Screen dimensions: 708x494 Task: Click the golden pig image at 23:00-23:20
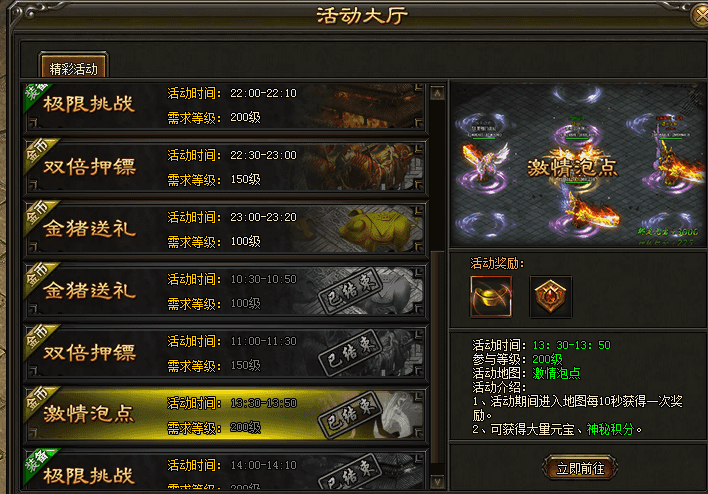377,229
